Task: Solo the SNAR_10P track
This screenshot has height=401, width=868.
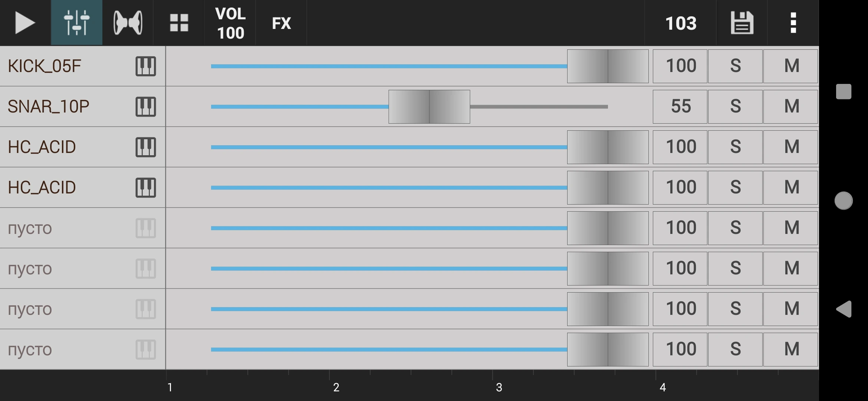Action: tap(735, 107)
